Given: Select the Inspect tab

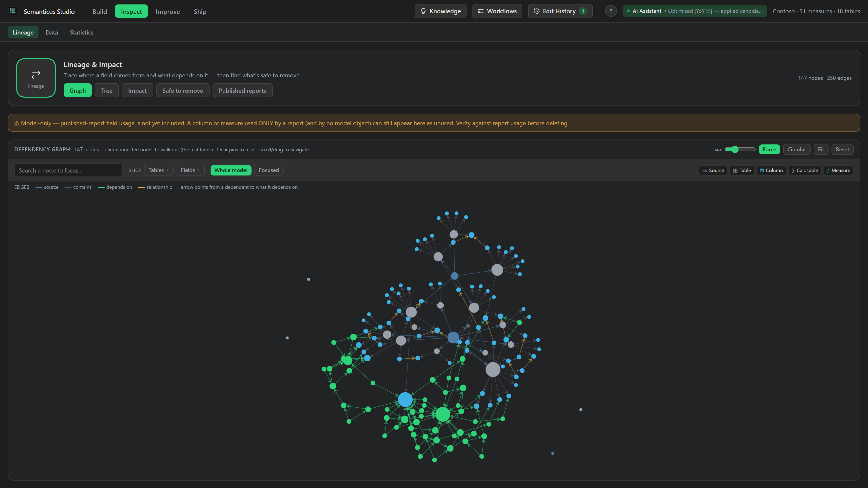Looking at the screenshot, I should [131, 11].
